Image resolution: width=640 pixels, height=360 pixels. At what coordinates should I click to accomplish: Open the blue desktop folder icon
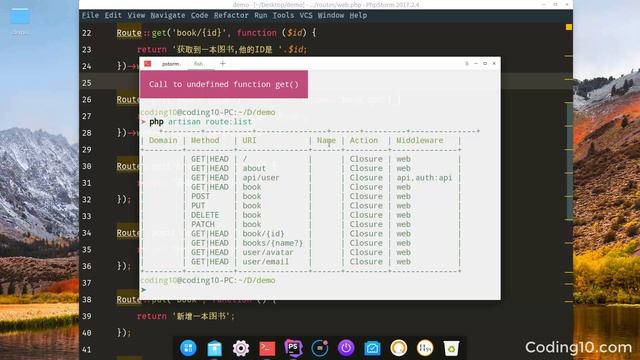coord(20,17)
